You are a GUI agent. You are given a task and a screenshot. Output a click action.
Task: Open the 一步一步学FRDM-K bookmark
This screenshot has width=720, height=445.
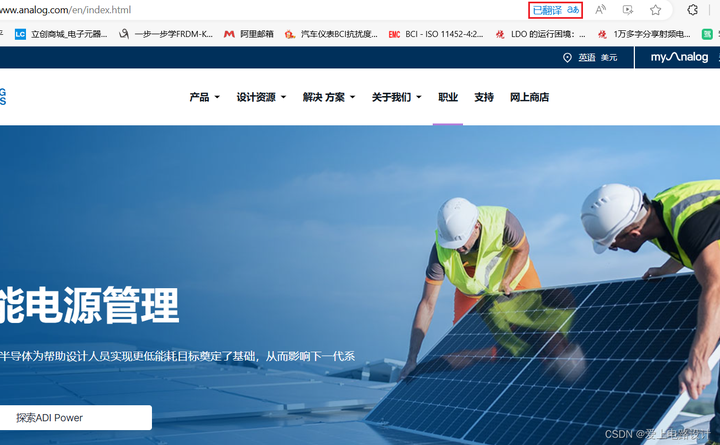[166, 34]
